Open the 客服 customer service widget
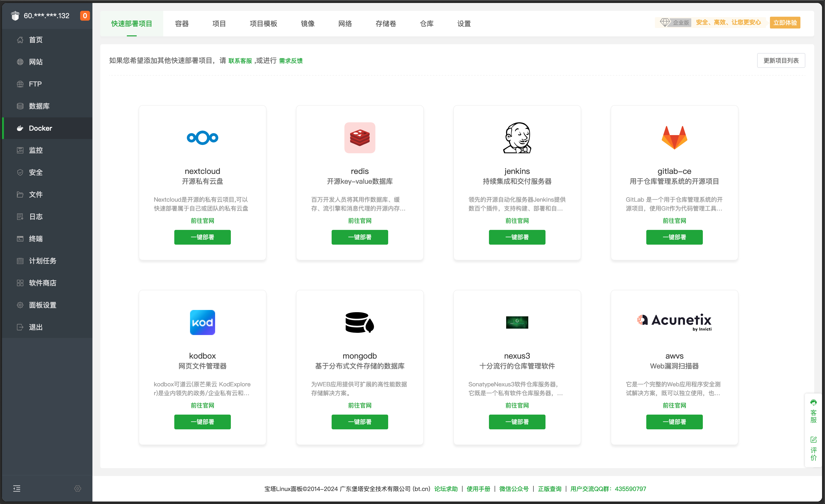825x504 pixels. click(814, 411)
